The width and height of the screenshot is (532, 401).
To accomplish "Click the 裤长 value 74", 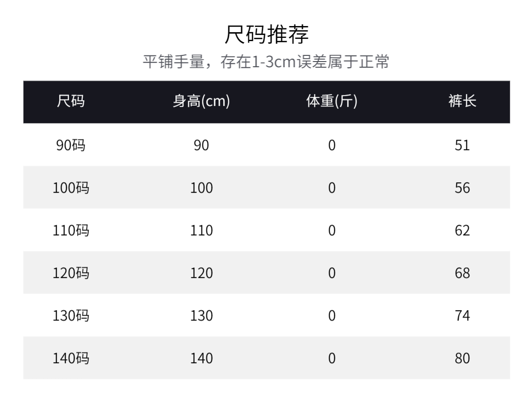I will click(462, 315).
